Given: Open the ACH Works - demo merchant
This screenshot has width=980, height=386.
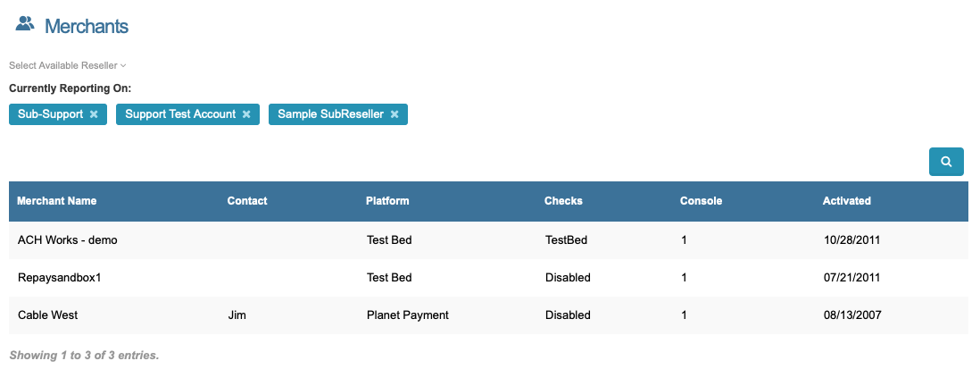Looking at the screenshot, I should (68, 240).
